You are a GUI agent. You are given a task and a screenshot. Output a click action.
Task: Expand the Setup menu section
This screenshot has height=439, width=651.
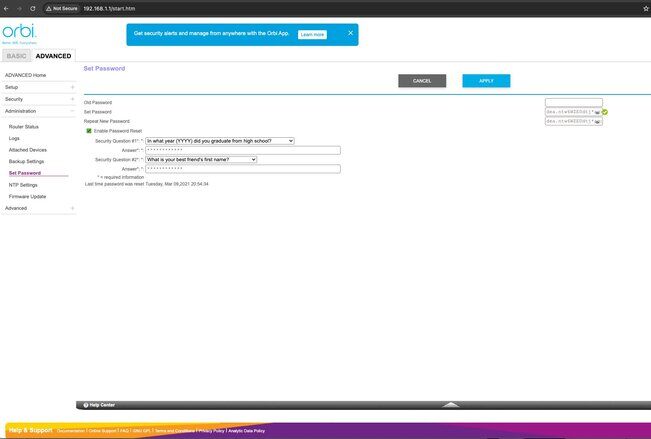[72, 87]
